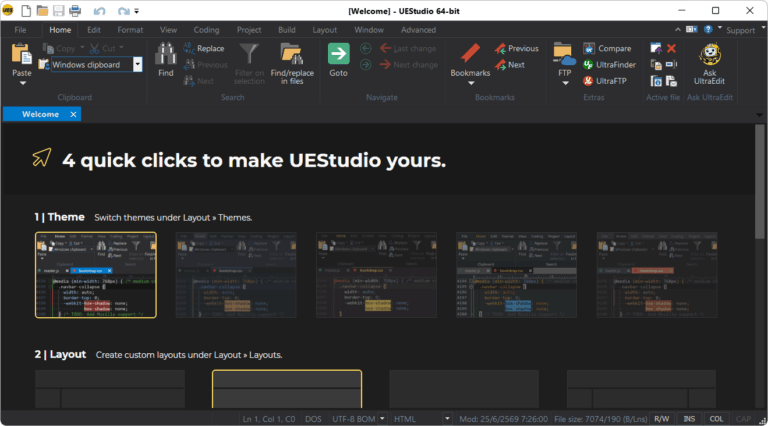Create a new file from quick access toolbar
This screenshot has width=768, height=426.
(25, 10)
